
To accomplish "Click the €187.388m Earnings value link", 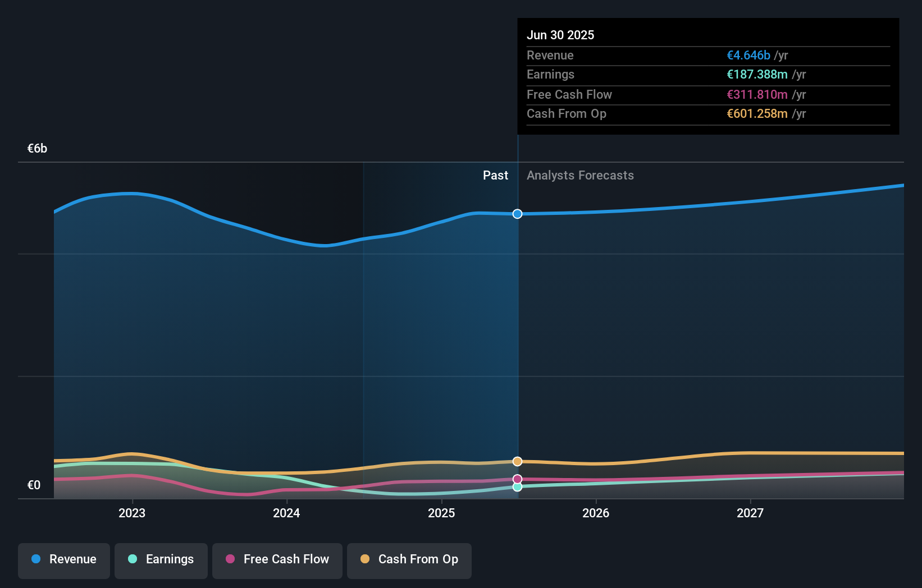I will coord(756,75).
